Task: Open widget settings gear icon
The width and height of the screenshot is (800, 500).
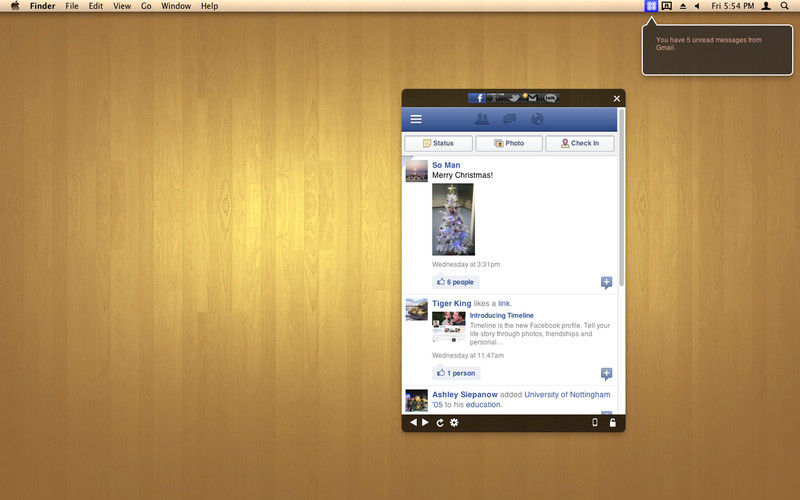Action: coord(454,422)
